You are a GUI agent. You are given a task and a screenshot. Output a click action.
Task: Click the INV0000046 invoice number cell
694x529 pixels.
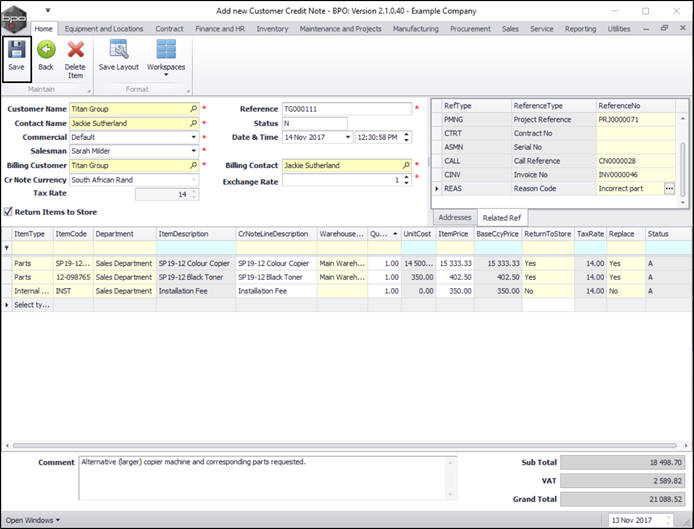pos(636,174)
